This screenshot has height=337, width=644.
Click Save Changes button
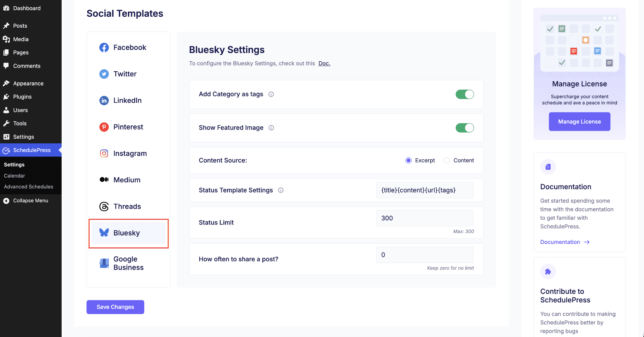pyautogui.click(x=115, y=307)
